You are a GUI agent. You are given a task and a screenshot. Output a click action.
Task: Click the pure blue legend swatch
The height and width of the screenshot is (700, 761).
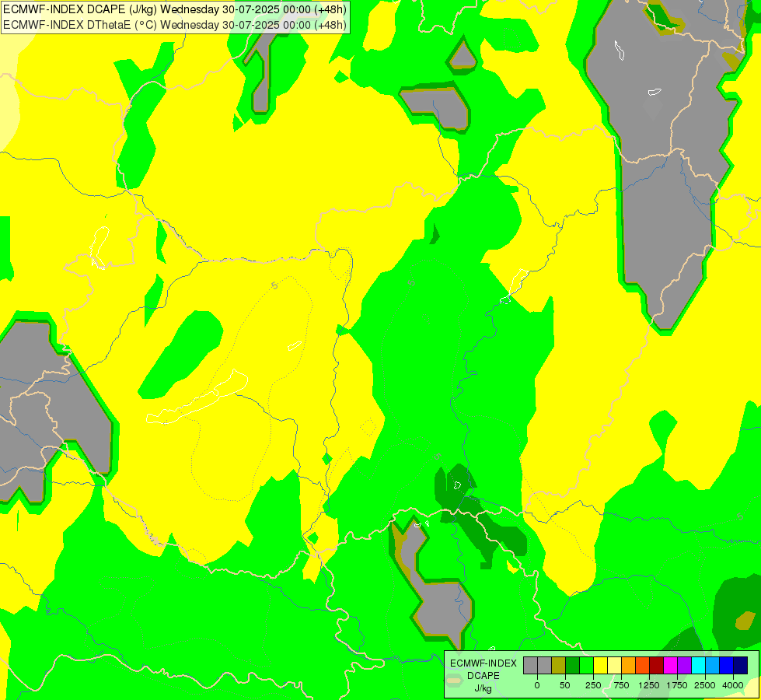point(727,666)
